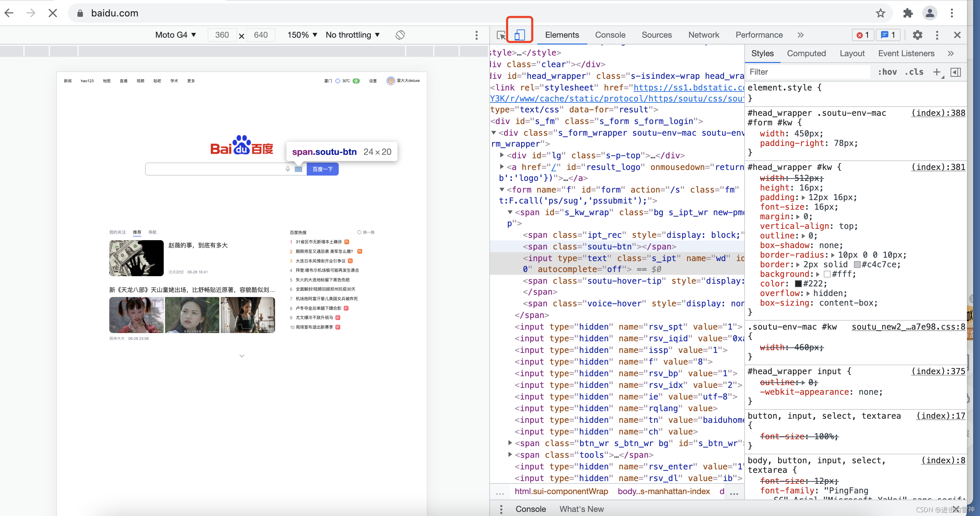Click the new style rule plus icon
The height and width of the screenshot is (516, 980).
(936, 72)
